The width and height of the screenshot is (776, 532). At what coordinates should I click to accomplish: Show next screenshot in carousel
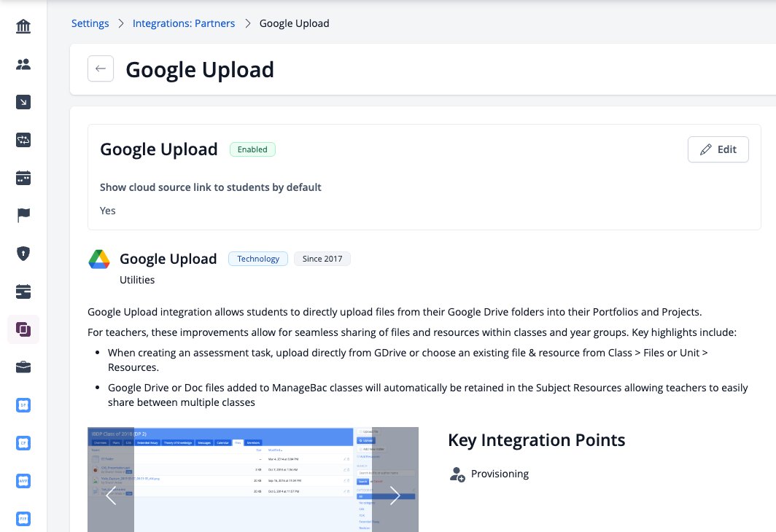tap(395, 495)
